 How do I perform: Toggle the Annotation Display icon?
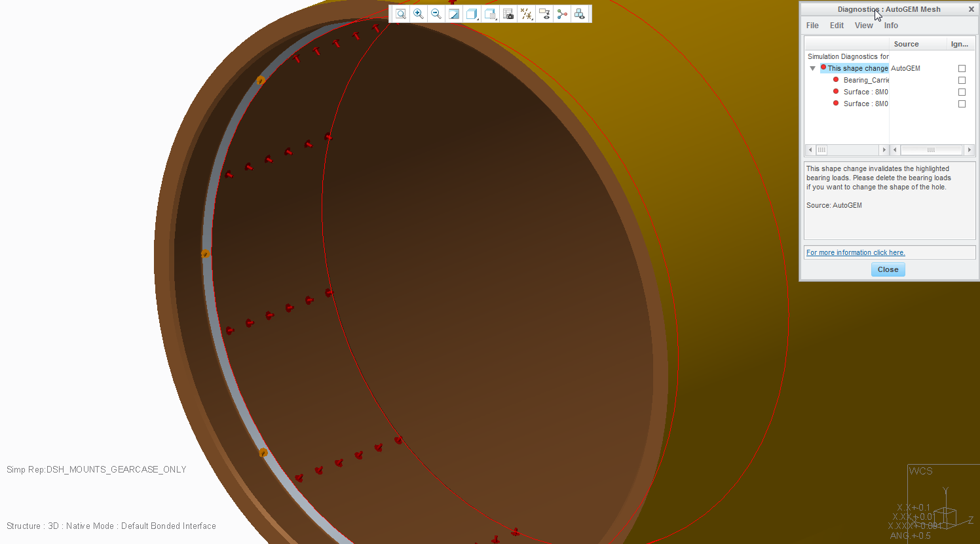tap(544, 14)
